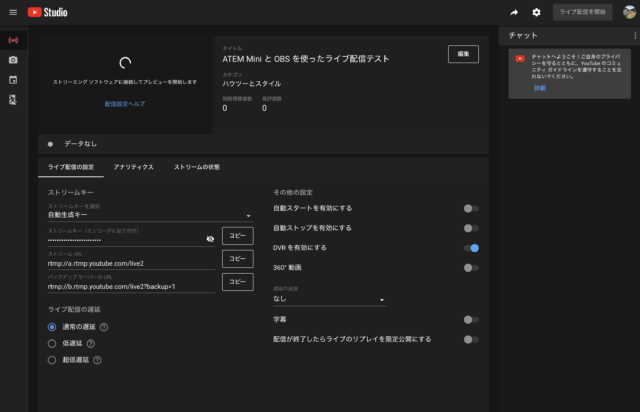Open the webcam camera icon in sidebar
Viewport: 640px width, 412px height.
(x=13, y=60)
